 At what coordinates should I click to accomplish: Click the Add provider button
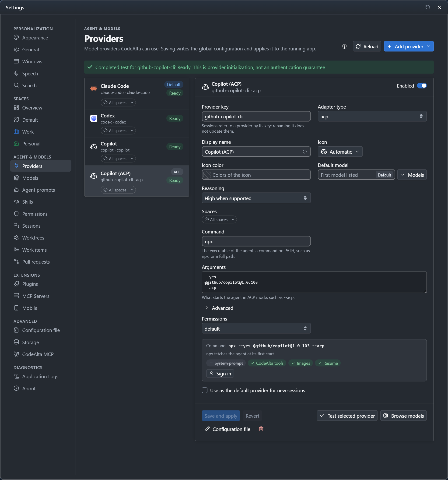pyautogui.click(x=409, y=46)
